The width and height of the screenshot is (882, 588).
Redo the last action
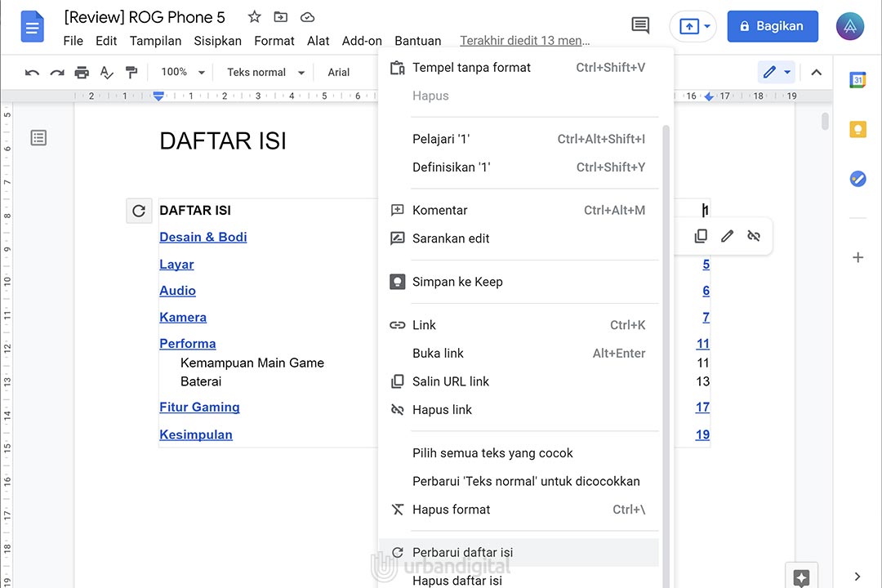coord(57,72)
